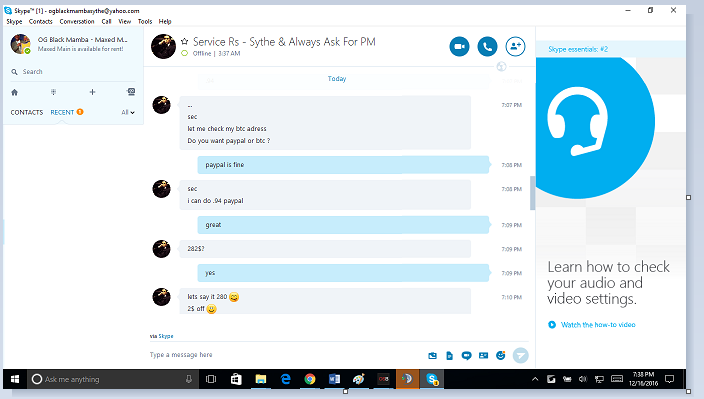
Task: Click the send contacts card icon
Action: [x=484, y=355]
